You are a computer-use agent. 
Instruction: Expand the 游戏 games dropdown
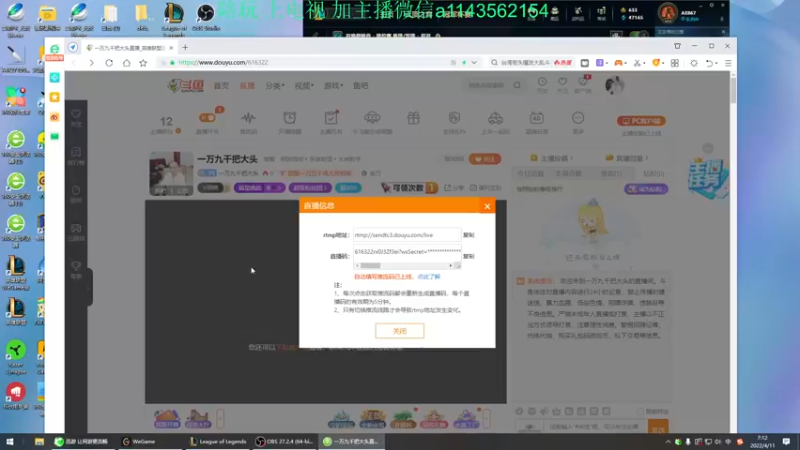pos(333,86)
